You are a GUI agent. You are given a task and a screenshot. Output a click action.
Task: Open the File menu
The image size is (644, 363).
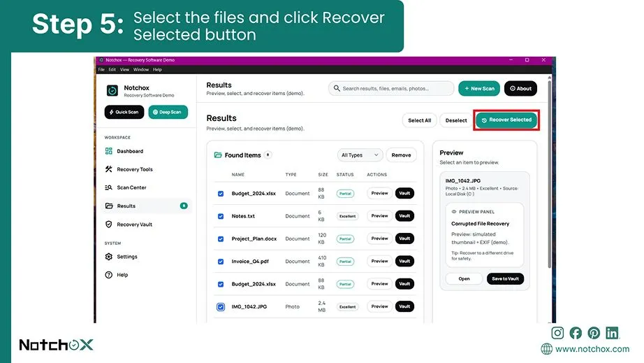click(101, 69)
